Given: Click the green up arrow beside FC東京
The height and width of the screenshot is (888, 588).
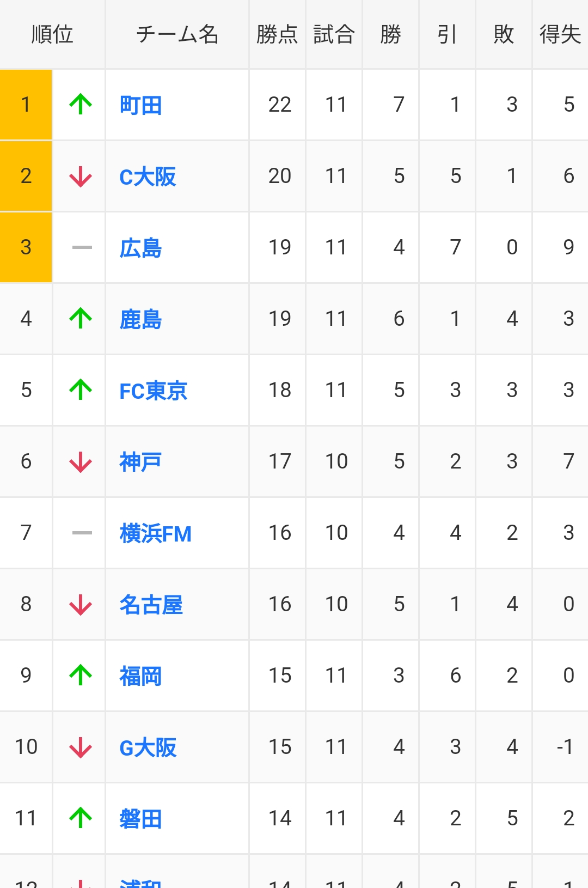Looking at the screenshot, I should point(81,390).
